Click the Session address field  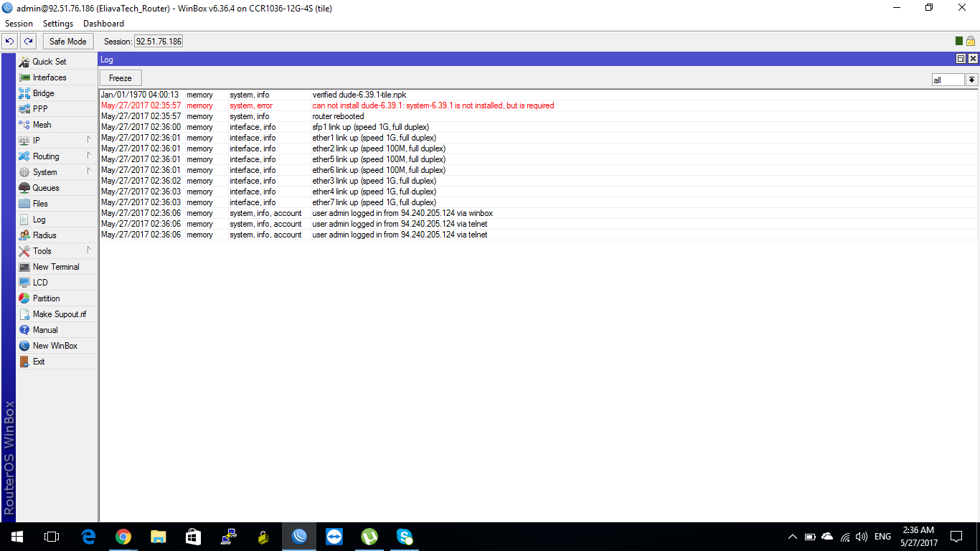click(159, 42)
